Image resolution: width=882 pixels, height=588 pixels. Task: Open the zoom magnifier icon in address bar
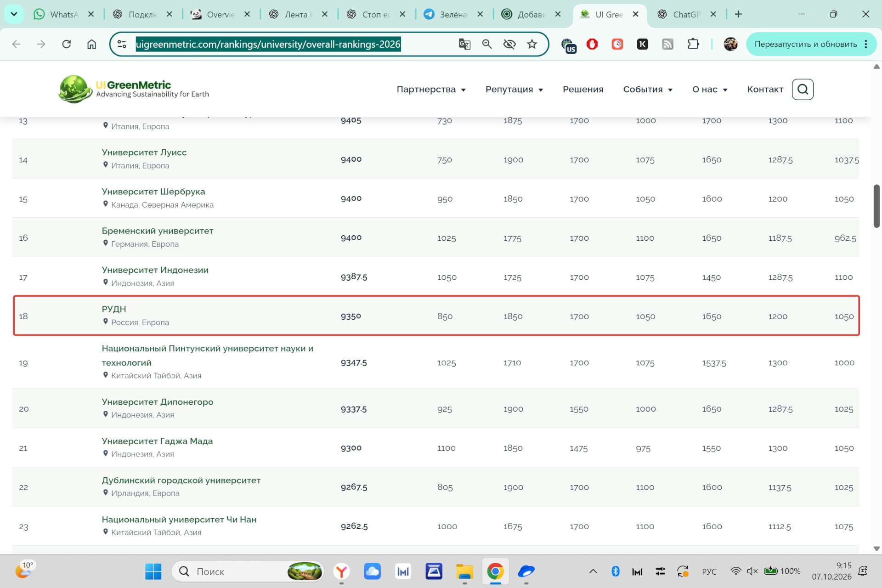coord(487,44)
